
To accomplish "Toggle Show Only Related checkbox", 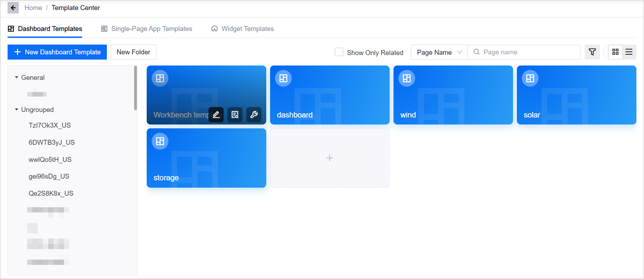I will (339, 52).
